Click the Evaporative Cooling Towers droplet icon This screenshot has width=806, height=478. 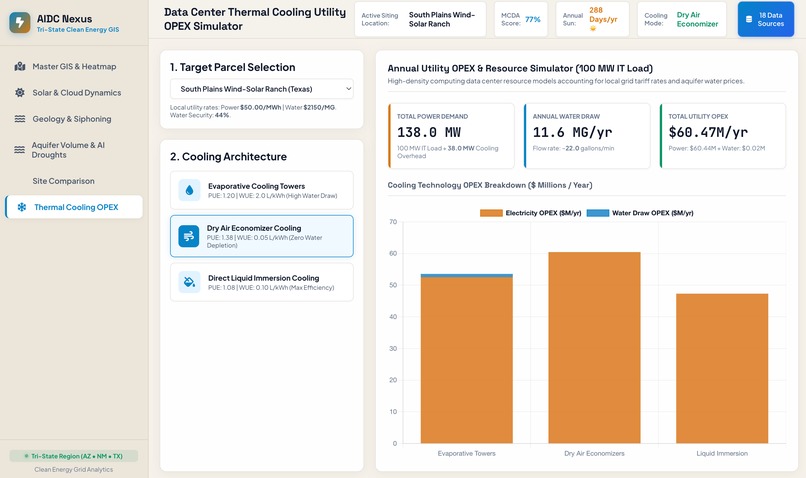[189, 190]
